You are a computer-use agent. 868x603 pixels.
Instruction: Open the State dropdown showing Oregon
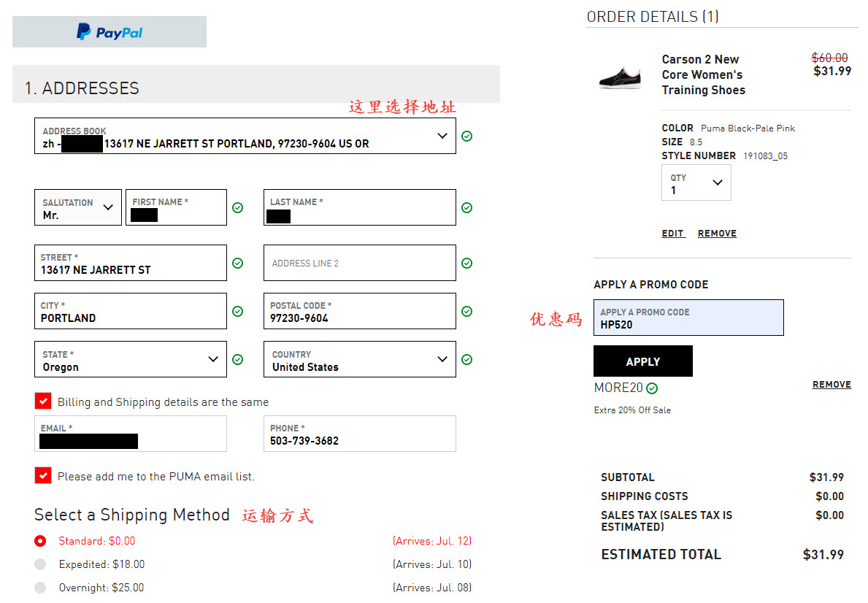(x=131, y=359)
